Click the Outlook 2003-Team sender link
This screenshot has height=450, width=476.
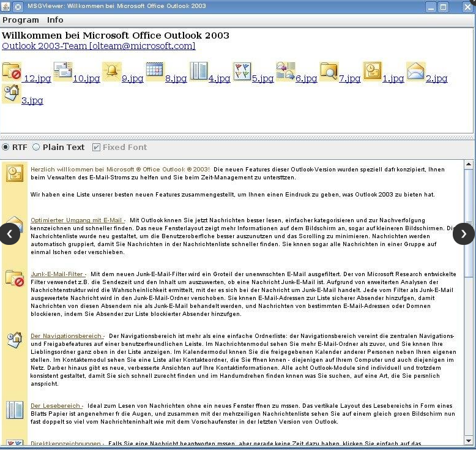pyautogui.click(x=99, y=46)
